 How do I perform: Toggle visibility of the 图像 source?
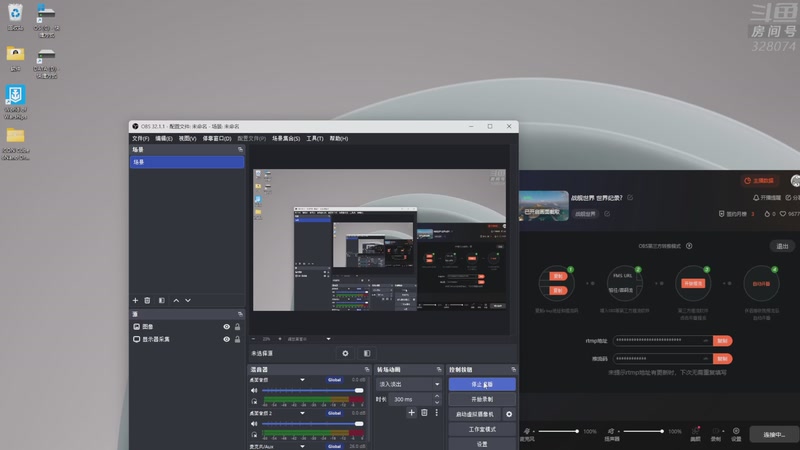point(227,327)
